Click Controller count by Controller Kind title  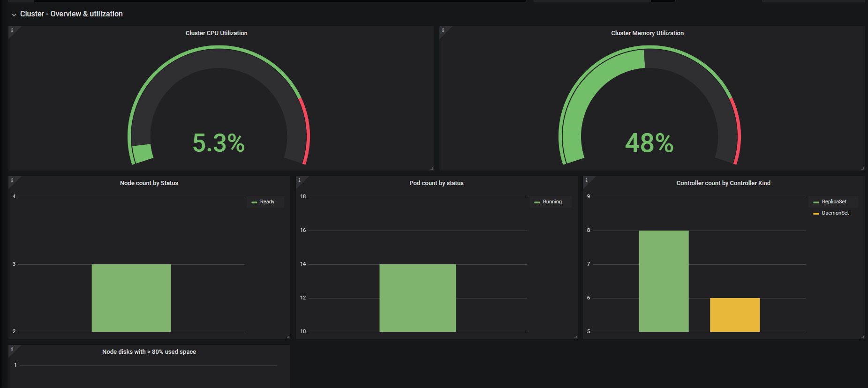pos(723,183)
